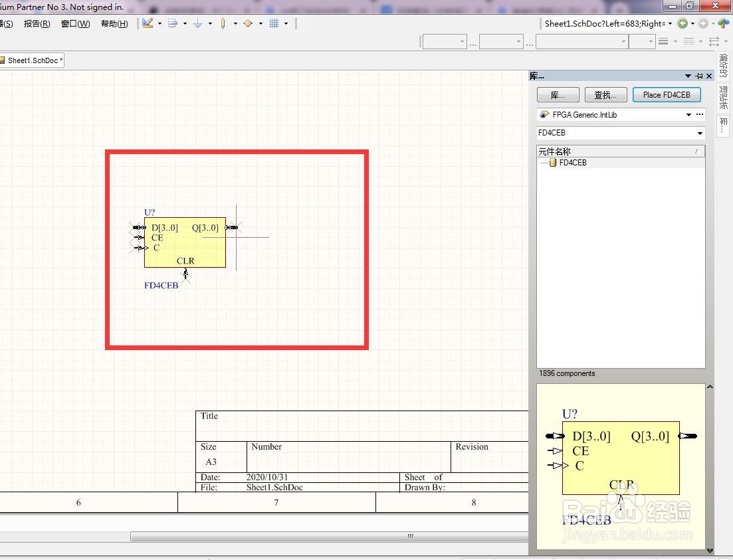Expand simulation sources dropdown arrow
Image resolution: width=733 pixels, height=560 pixels.
[x=261, y=23]
